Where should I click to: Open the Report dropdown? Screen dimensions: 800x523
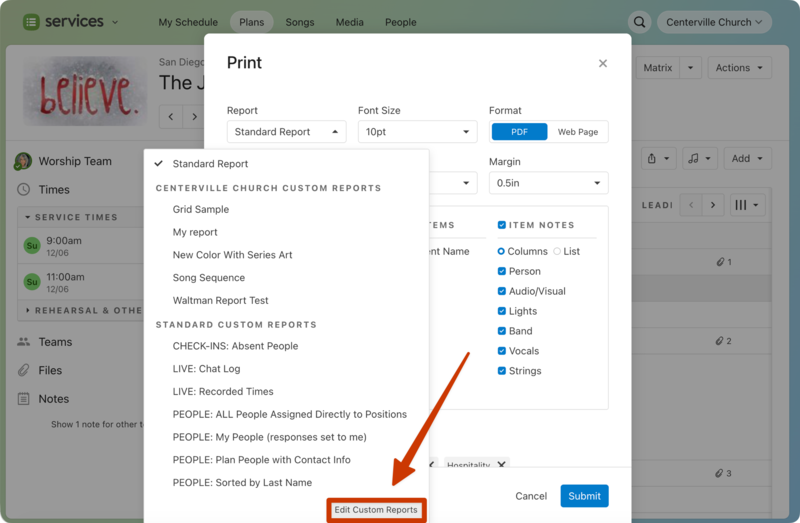click(286, 132)
